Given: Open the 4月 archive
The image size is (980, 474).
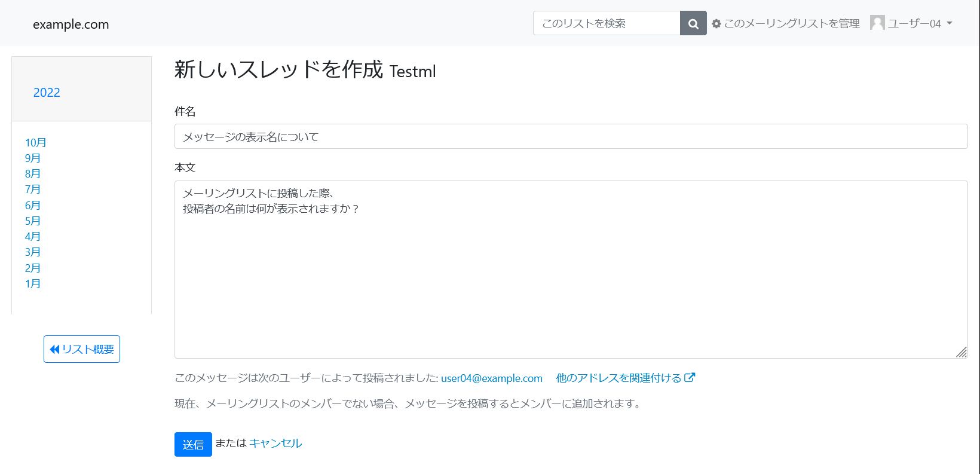Looking at the screenshot, I should click(33, 236).
